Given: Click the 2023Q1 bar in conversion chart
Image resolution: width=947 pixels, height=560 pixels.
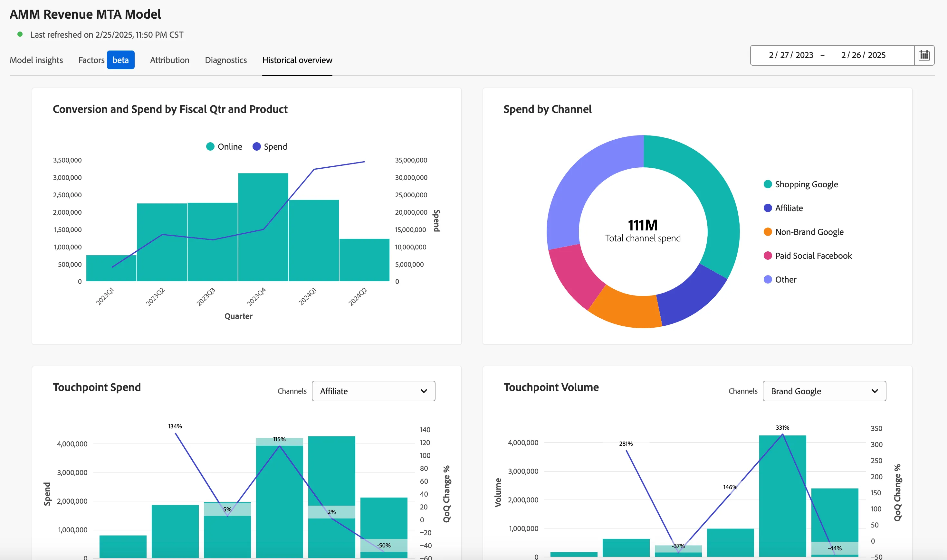Looking at the screenshot, I should 111,268.
